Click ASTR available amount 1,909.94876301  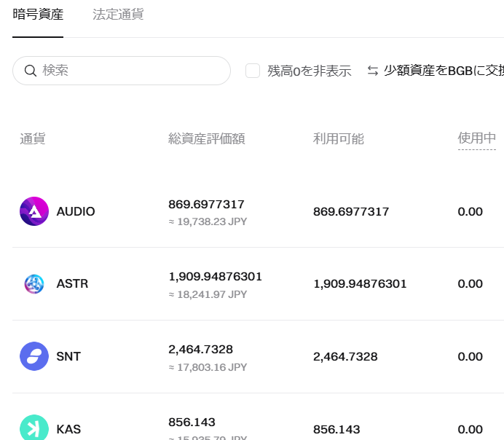pos(360,284)
